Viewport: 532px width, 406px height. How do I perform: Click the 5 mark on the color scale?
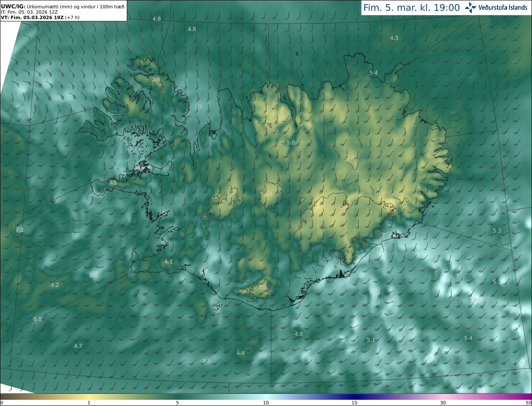(x=177, y=403)
